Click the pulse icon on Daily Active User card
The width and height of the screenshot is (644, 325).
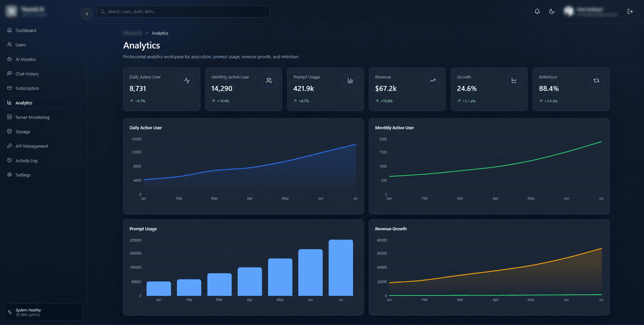(x=187, y=81)
